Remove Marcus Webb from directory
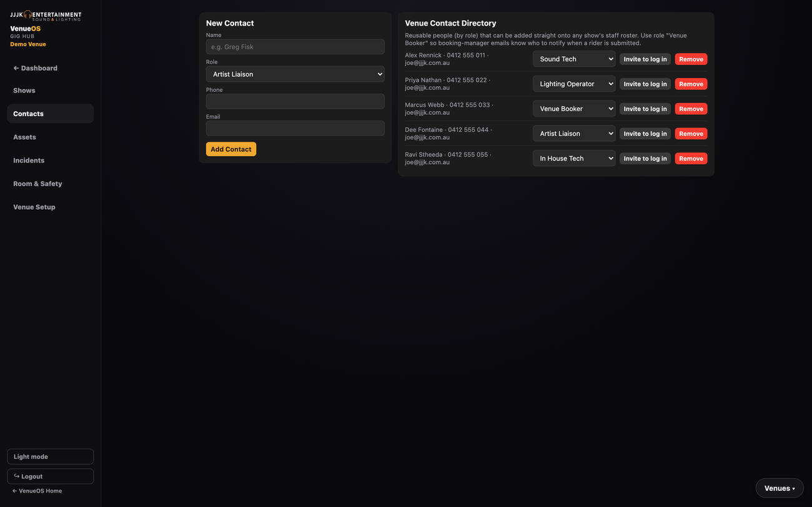The height and width of the screenshot is (507, 812). pyautogui.click(x=691, y=109)
